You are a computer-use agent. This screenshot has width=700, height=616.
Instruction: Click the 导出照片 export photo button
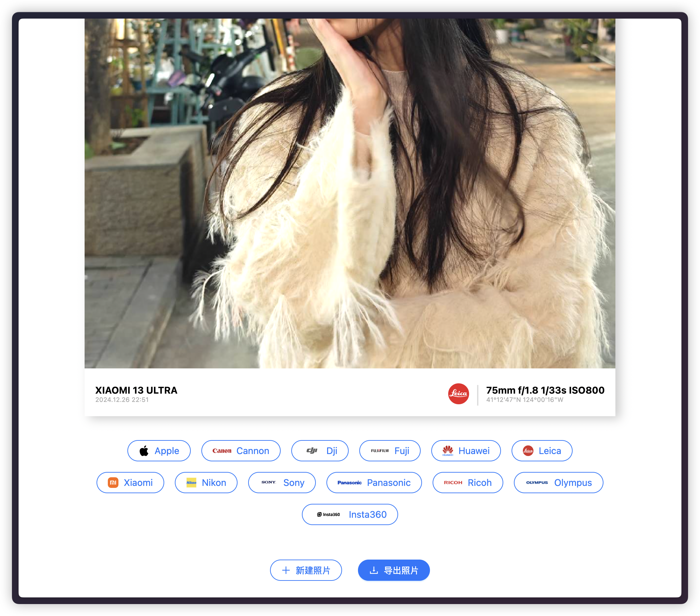click(393, 570)
